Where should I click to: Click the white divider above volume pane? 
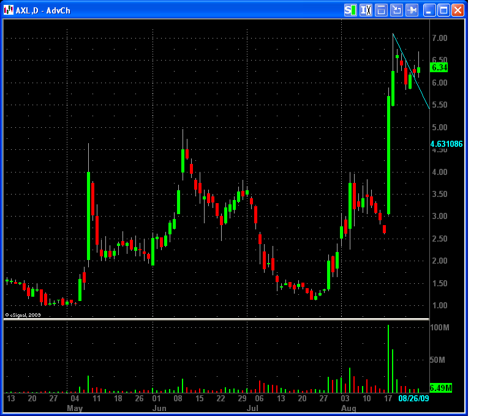pos(216,319)
